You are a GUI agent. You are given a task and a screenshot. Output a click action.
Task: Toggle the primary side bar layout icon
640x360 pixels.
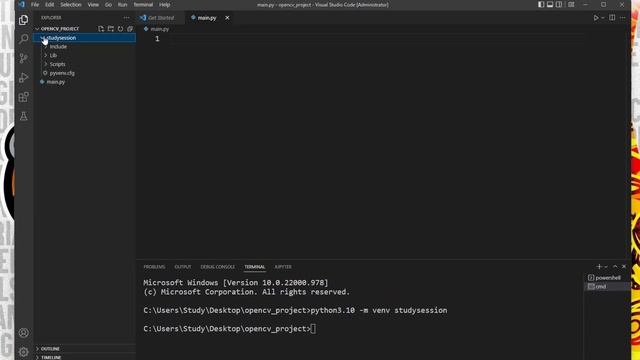point(541,4)
